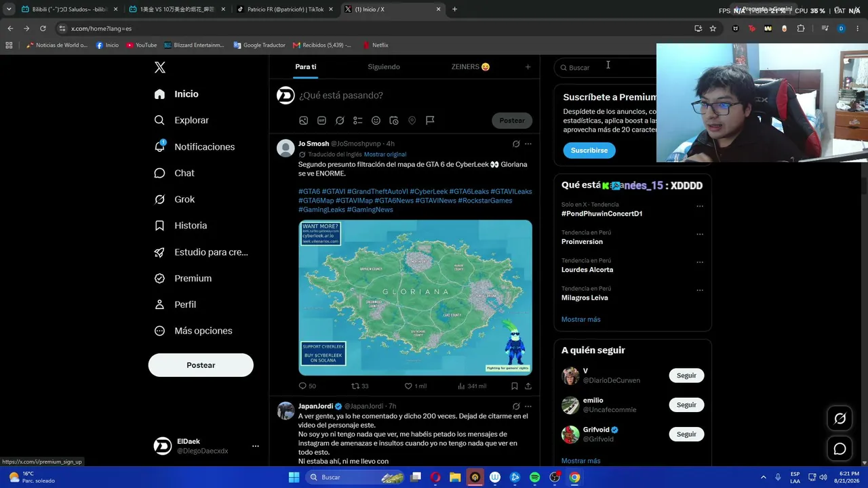Switch to the Para ti tab
This screenshot has height=488, width=868.
point(306,66)
